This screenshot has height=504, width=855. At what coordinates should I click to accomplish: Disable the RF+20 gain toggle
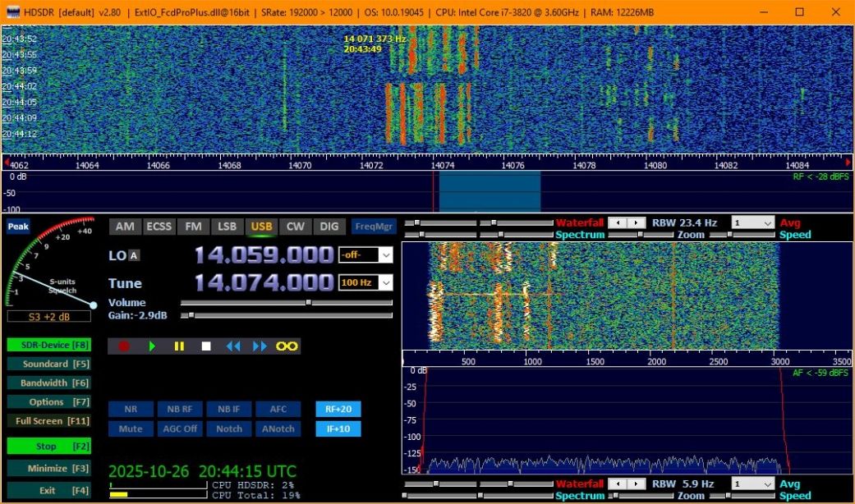[338, 409]
